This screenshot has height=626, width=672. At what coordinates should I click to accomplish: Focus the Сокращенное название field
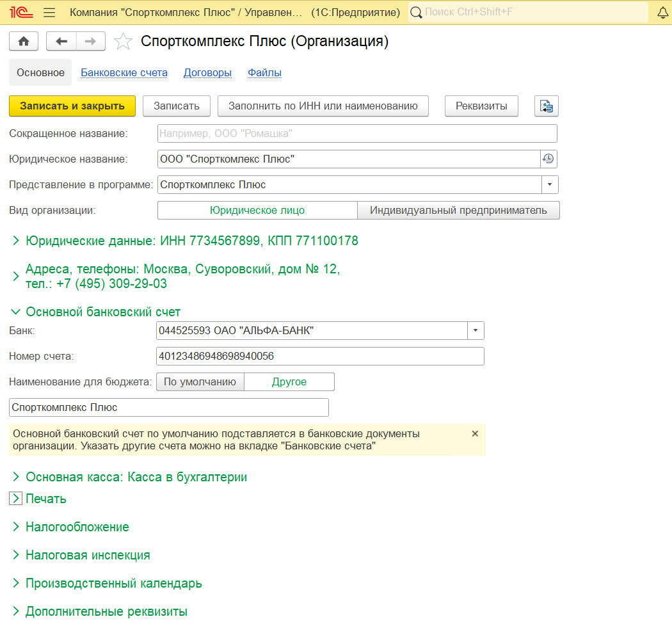[357, 133]
